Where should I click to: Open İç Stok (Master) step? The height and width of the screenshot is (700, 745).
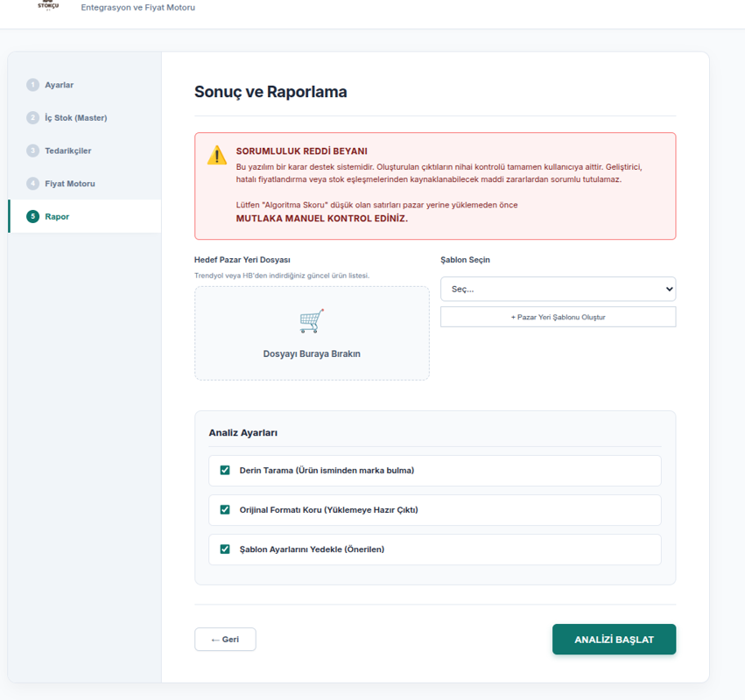[x=75, y=118]
